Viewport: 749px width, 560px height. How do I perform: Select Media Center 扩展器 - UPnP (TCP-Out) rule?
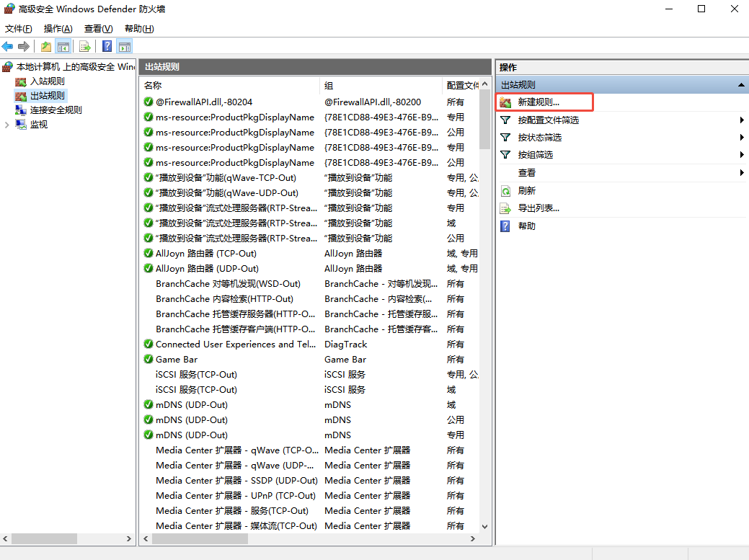pos(236,496)
